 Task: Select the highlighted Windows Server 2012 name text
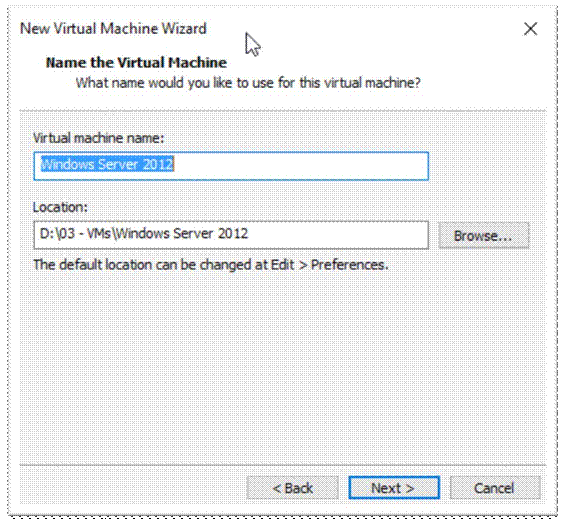tap(107, 164)
